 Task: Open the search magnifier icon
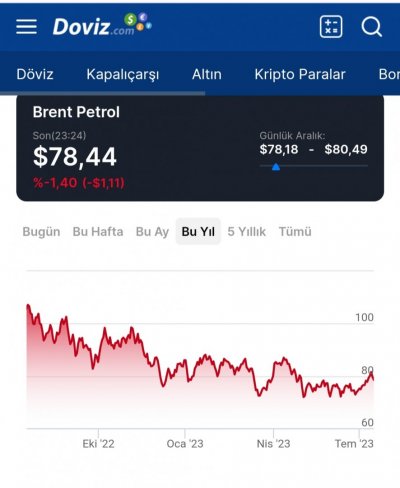coord(371,26)
